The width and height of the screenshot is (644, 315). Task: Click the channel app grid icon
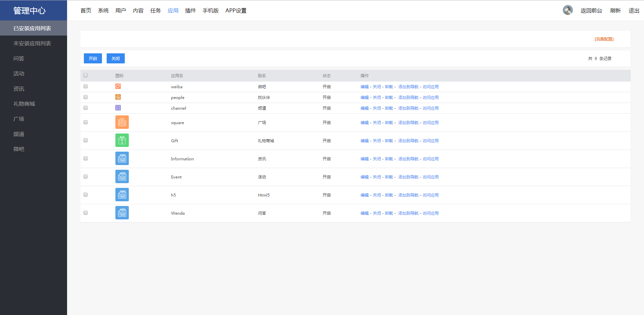[118, 108]
